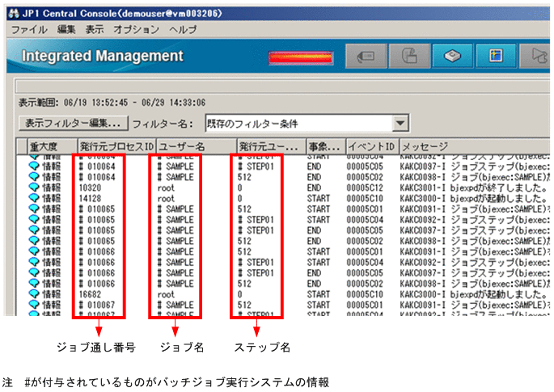Viewport: 554px width, 392px height.
Task: Click START in the 14128 row
Action: (319, 198)
